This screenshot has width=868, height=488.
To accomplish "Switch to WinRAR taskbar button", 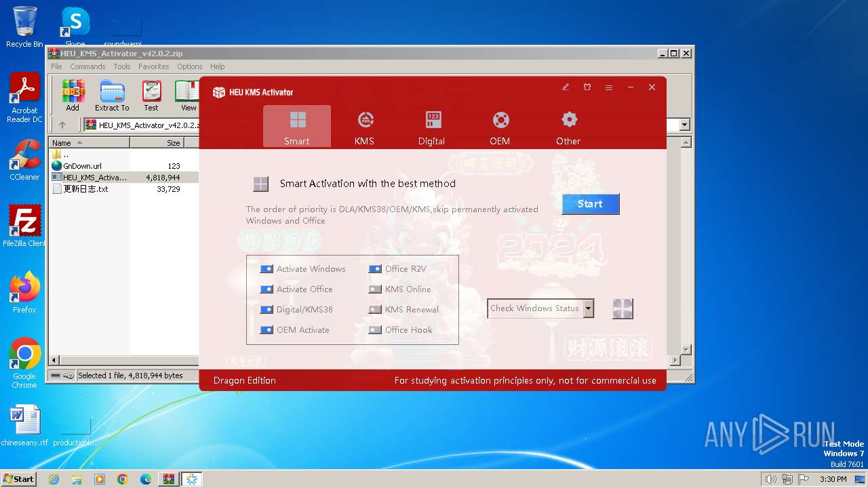I will pyautogui.click(x=168, y=479).
